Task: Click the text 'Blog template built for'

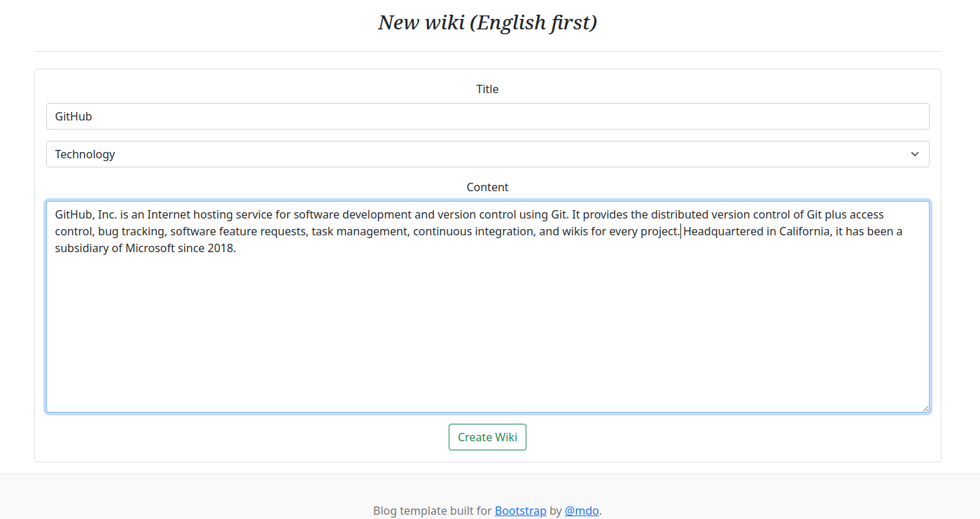Action: click(x=432, y=511)
